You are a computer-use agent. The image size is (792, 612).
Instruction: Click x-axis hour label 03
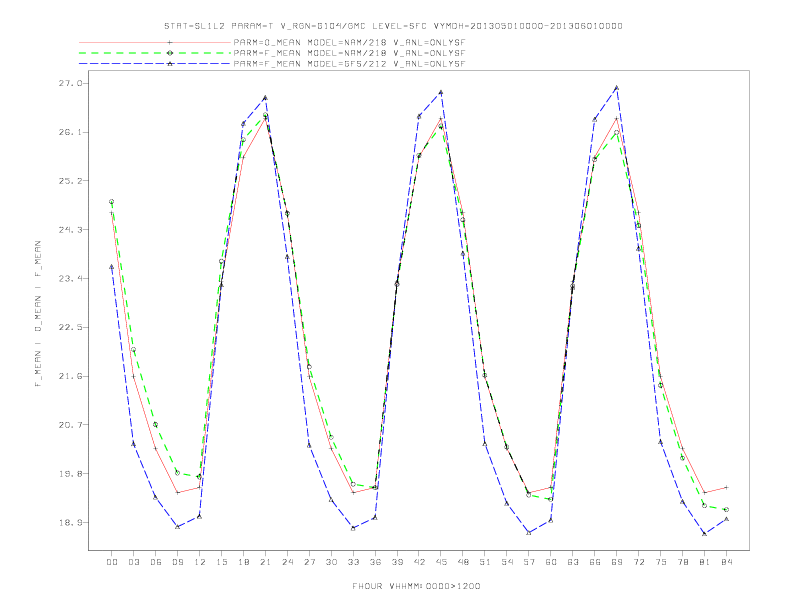133,562
